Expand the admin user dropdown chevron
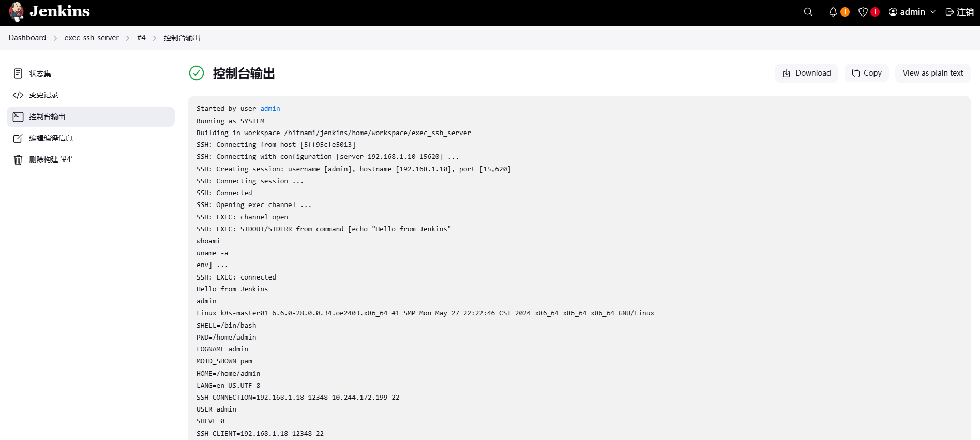Viewport: 980px width, 440px height. (x=933, y=12)
